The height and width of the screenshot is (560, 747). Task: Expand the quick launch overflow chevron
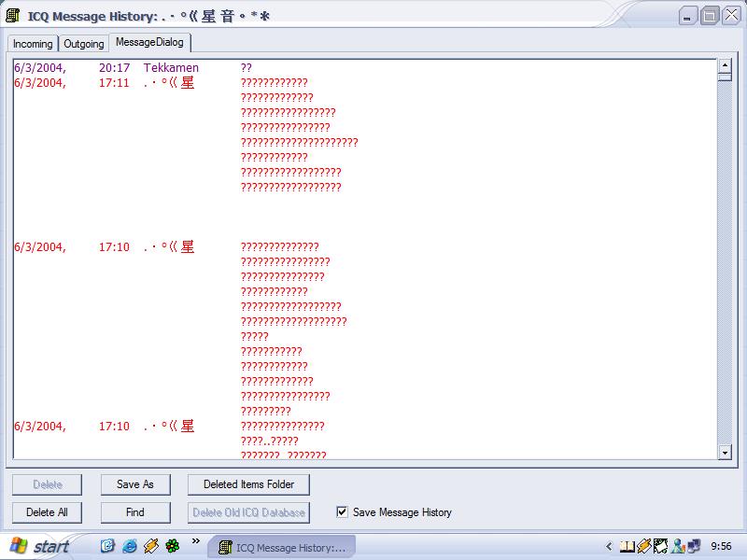click(195, 541)
